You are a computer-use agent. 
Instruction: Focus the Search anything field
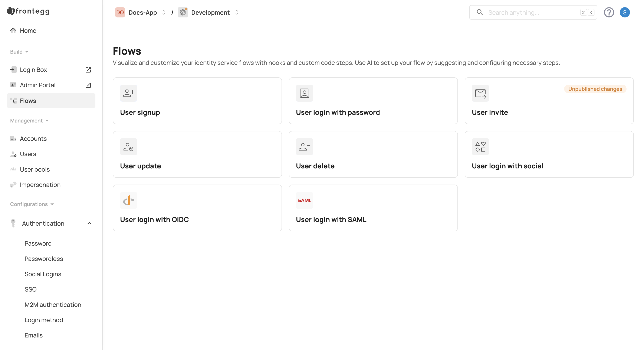click(x=532, y=13)
